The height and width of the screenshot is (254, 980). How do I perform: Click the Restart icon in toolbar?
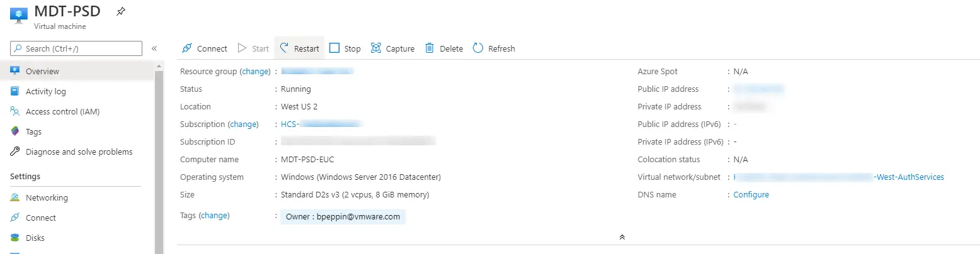[x=284, y=48]
